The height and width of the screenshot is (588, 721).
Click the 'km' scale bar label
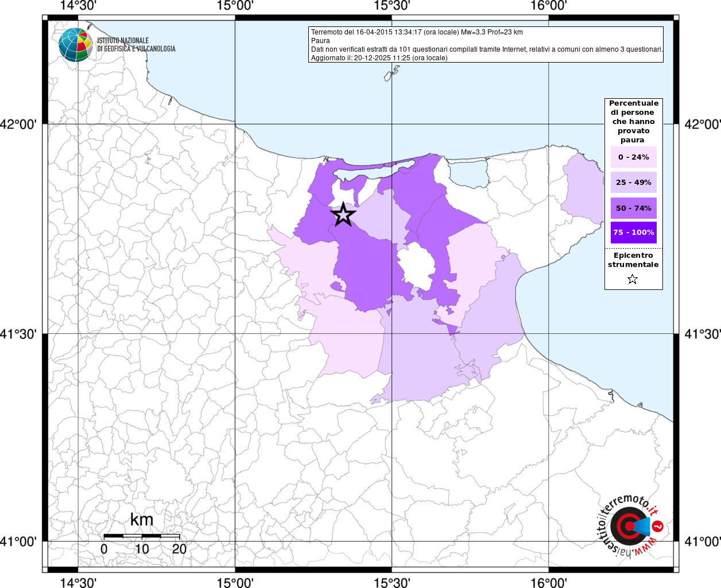pos(142,520)
